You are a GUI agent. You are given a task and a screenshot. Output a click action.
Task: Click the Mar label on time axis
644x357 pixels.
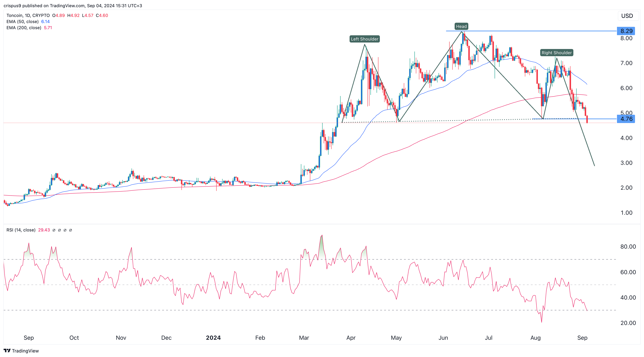click(304, 338)
